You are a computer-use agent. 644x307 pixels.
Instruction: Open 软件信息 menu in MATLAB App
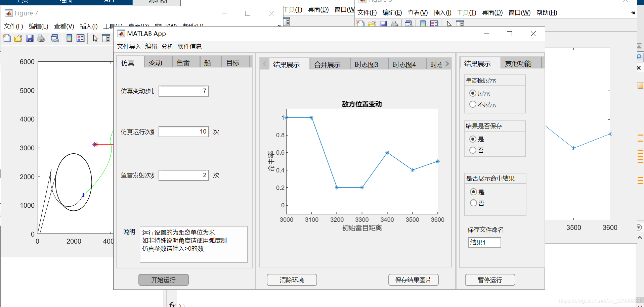pos(189,46)
